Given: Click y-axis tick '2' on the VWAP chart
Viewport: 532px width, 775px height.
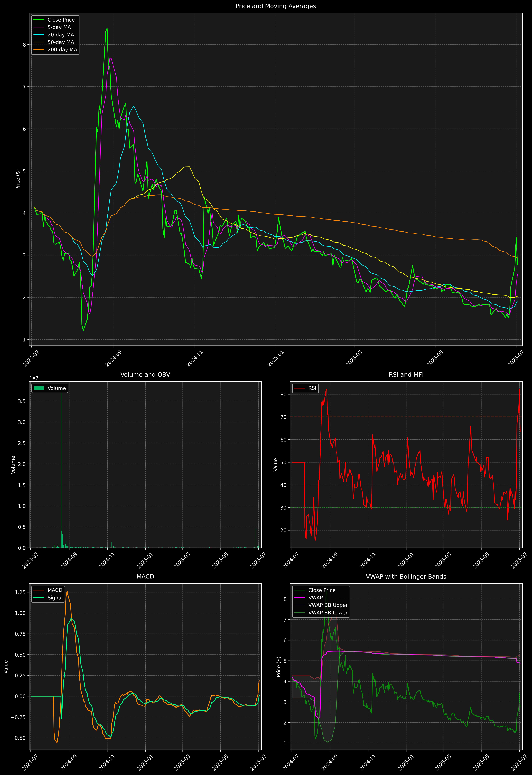Looking at the screenshot, I should click(x=285, y=723).
